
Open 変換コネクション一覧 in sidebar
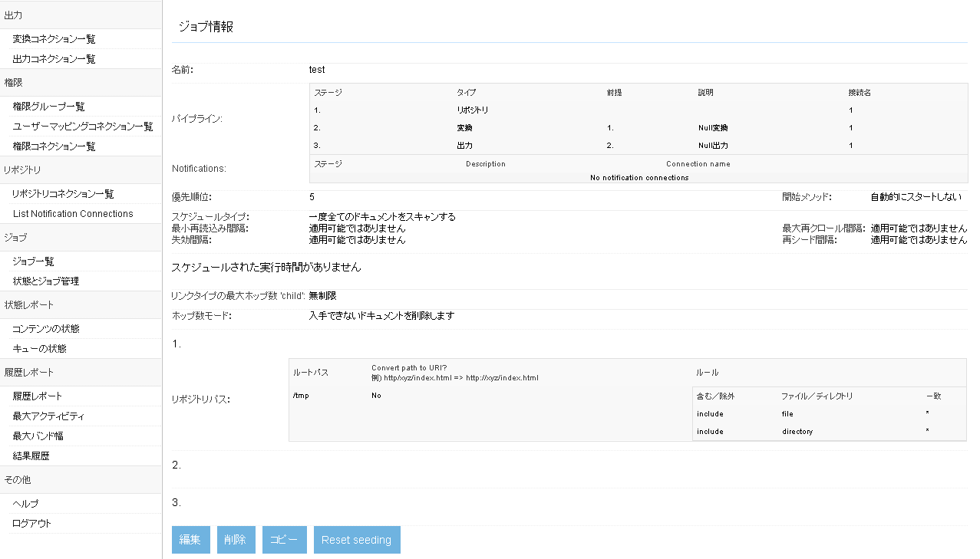click(x=54, y=39)
